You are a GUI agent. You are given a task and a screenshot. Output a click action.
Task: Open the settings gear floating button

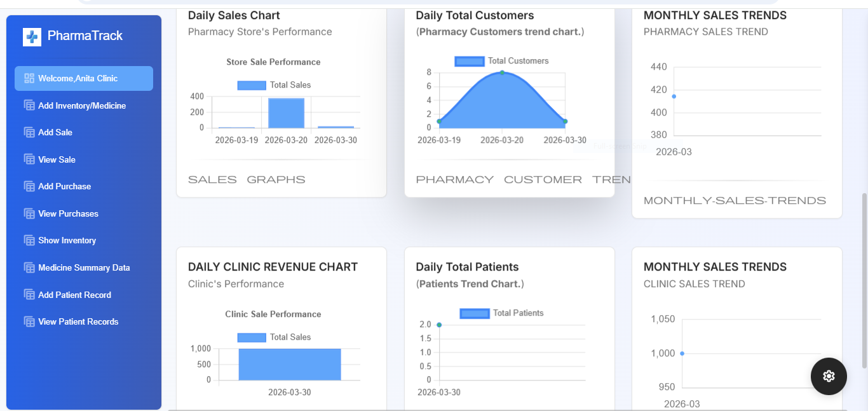click(x=829, y=376)
